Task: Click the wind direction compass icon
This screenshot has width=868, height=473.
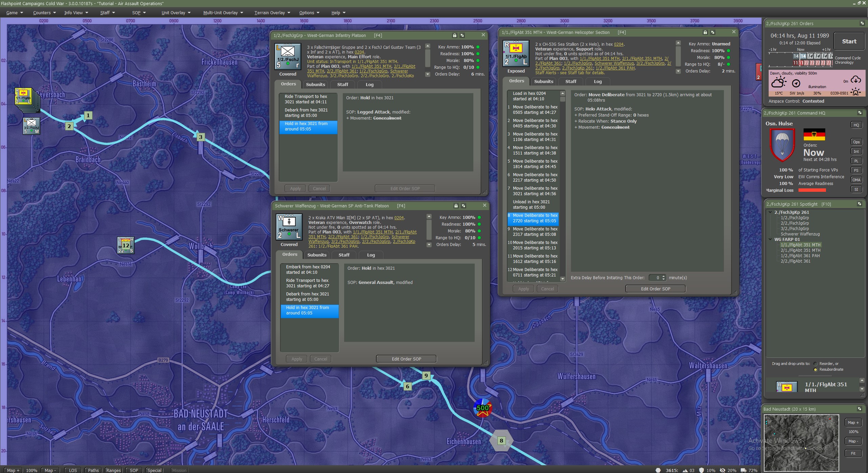Action: coord(796,83)
